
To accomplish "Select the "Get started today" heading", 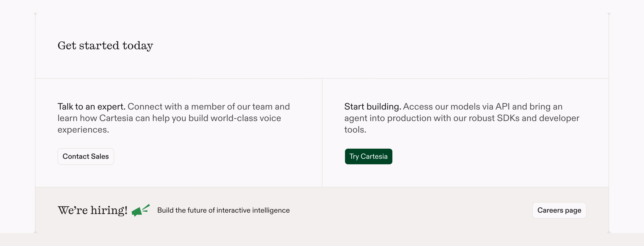I will (x=105, y=46).
